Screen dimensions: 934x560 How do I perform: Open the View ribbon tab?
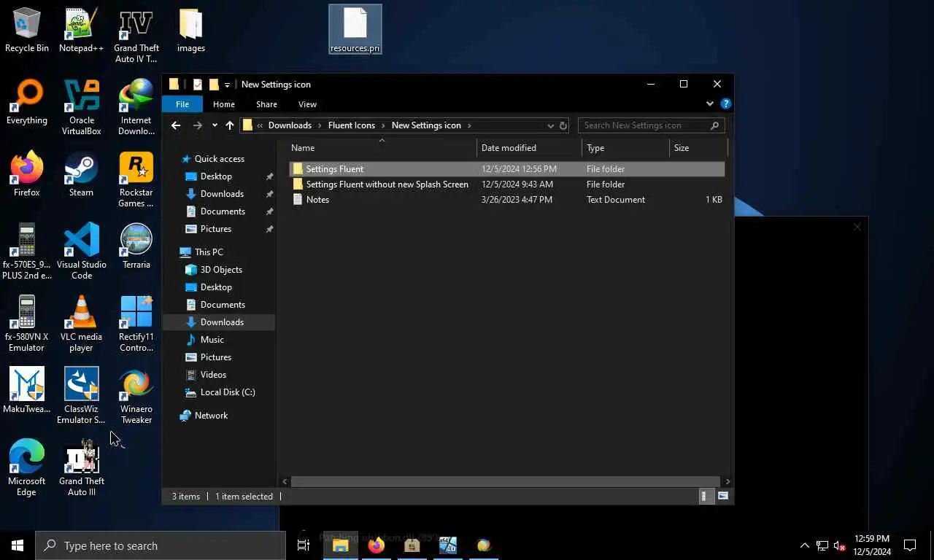point(307,104)
